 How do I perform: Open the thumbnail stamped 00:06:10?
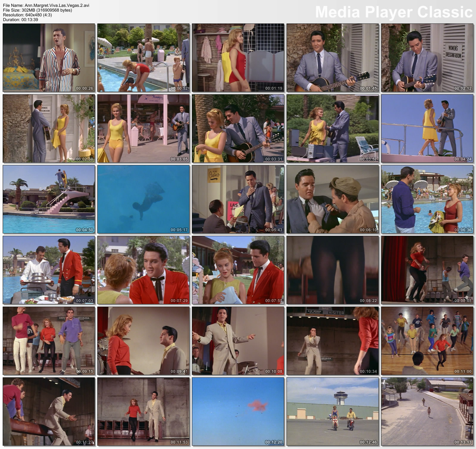tap(333, 199)
